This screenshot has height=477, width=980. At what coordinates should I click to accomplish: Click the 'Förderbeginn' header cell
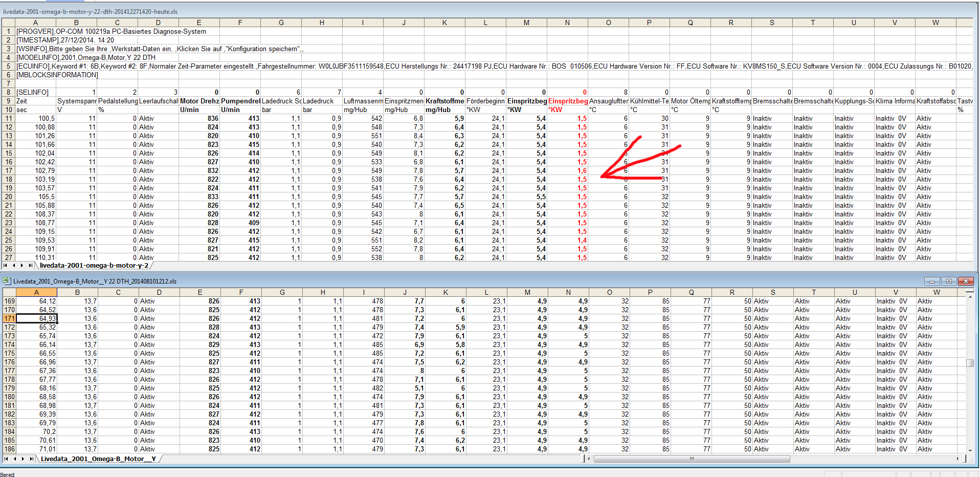486,101
